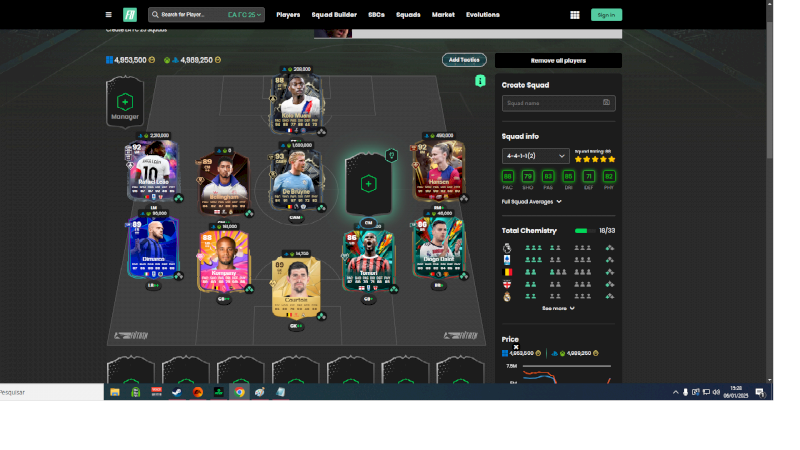The height and width of the screenshot is (450, 800).
Task: Click the taskbar clock showing 15:28
Action: (x=736, y=392)
